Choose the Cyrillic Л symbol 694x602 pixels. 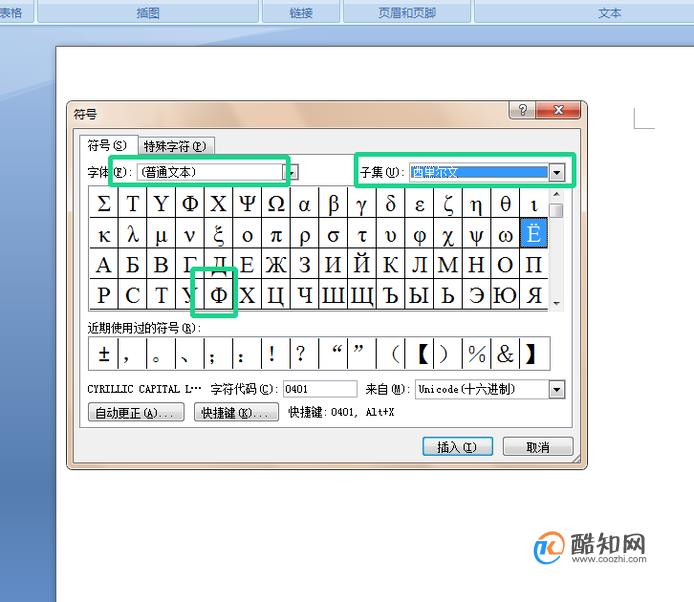(x=419, y=264)
